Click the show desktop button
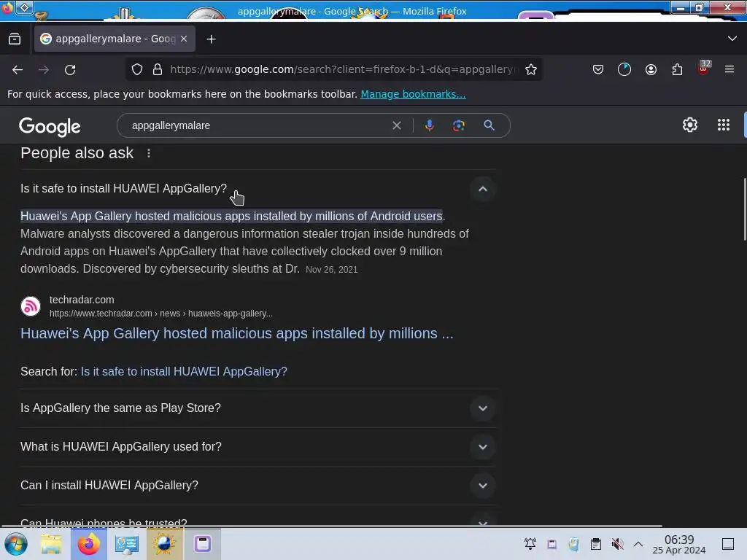The width and height of the screenshot is (747, 560). [x=728, y=544]
